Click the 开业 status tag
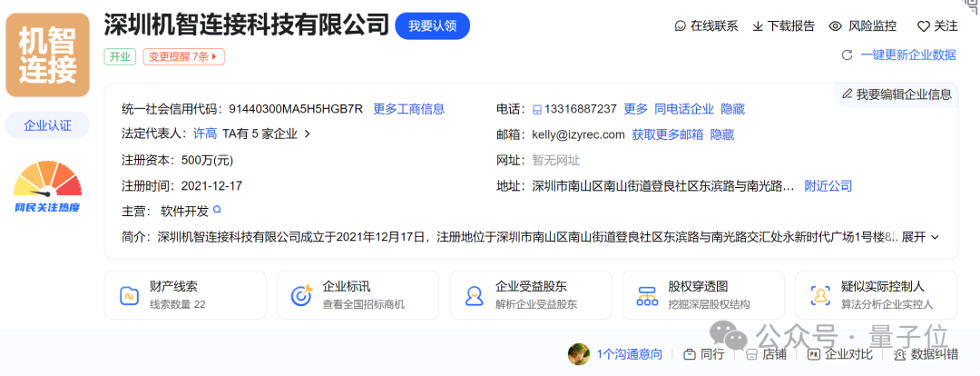 120,56
